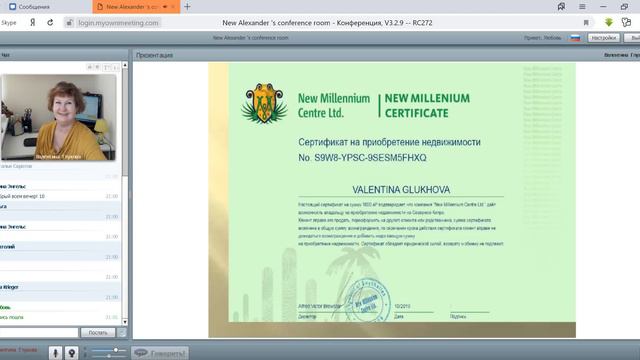The image size is (640, 360).
Task: Click the Yandex Я home icon
Action: [33, 23]
